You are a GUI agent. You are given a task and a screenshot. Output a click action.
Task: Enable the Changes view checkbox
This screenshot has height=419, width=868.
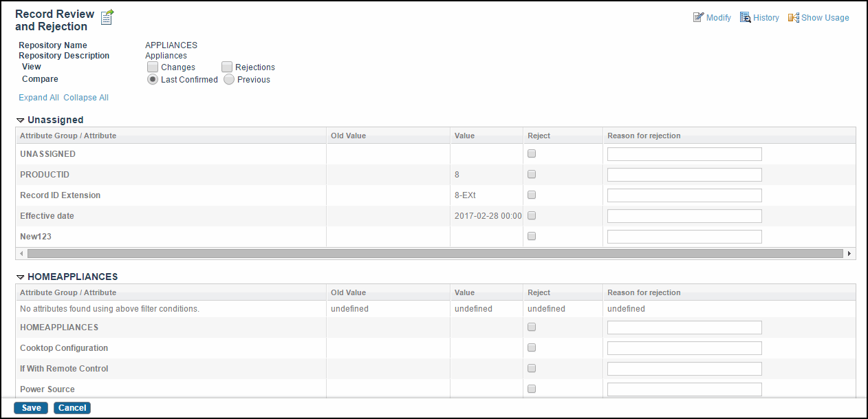click(x=153, y=67)
